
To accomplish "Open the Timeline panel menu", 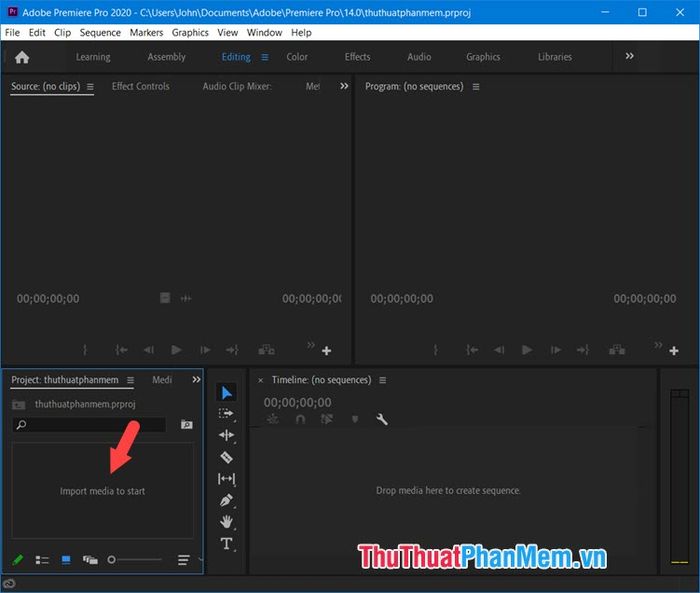I will [383, 380].
